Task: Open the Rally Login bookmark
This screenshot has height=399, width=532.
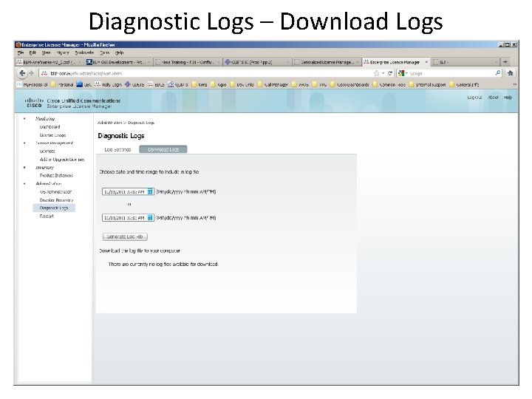Action: pos(108,84)
